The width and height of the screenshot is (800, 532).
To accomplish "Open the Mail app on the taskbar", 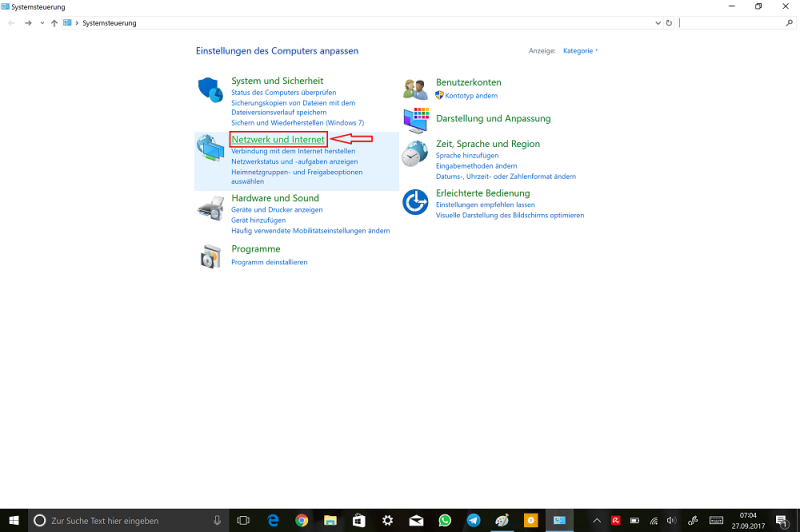I will pyautogui.click(x=416, y=520).
